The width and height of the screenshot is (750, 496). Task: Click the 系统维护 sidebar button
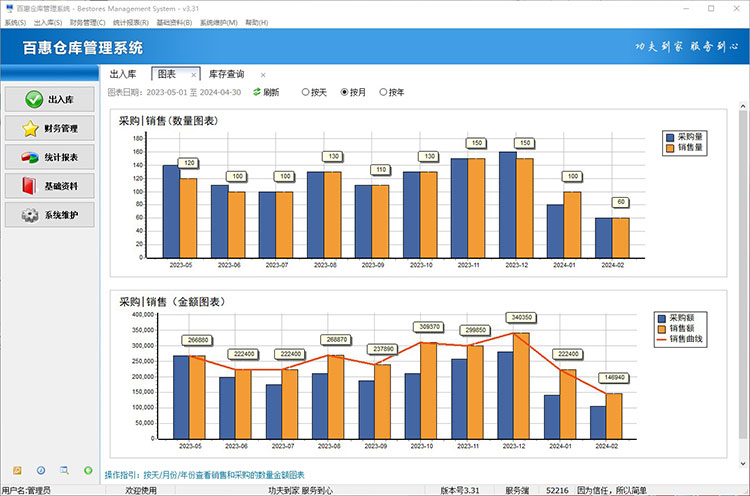(50, 215)
